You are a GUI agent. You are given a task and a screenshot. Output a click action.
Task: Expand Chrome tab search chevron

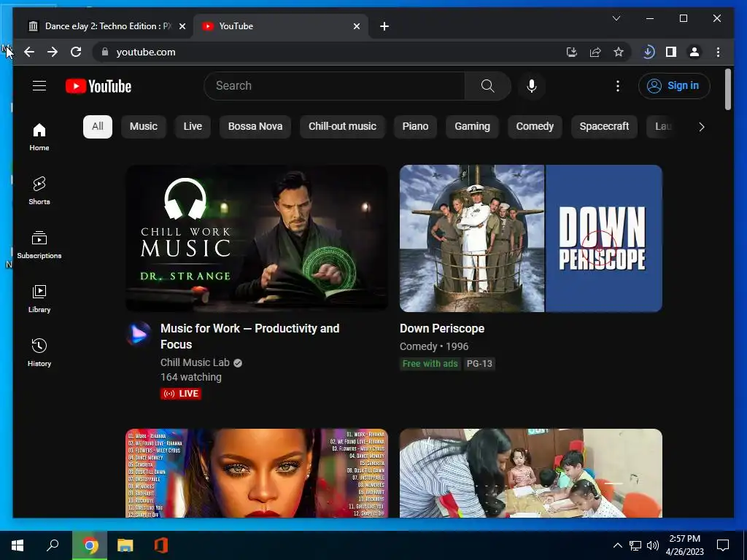616,18
